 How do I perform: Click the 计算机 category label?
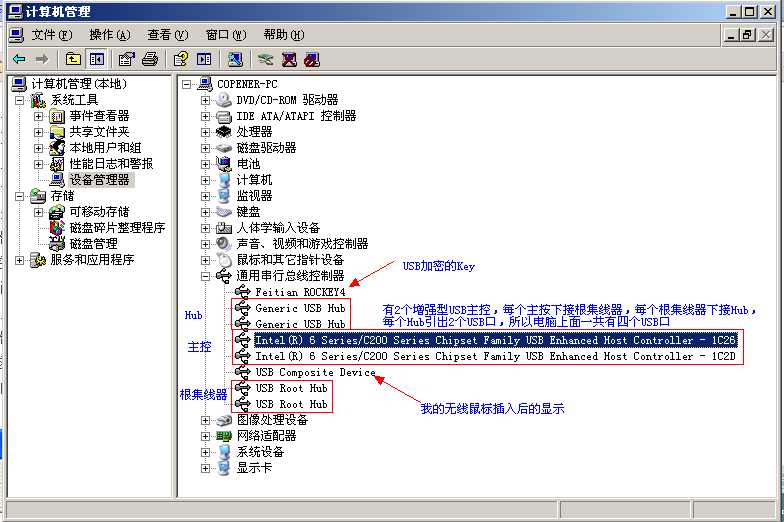click(254, 180)
